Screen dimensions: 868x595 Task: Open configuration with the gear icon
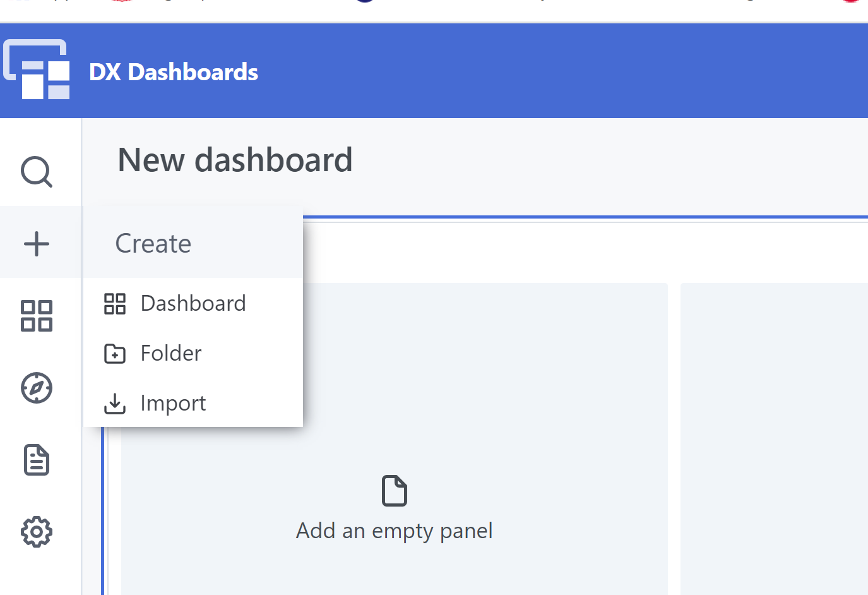click(37, 532)
